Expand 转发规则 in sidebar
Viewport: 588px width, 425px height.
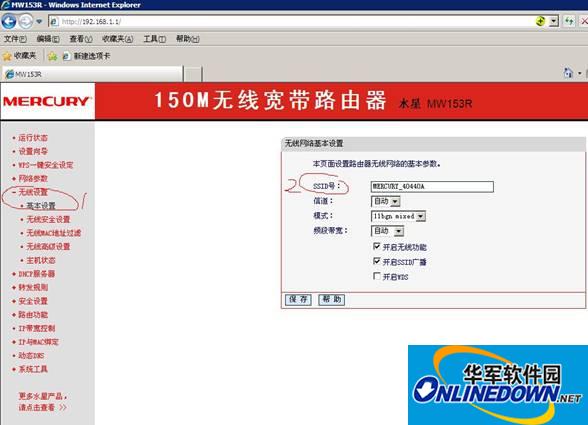[33, 287]
